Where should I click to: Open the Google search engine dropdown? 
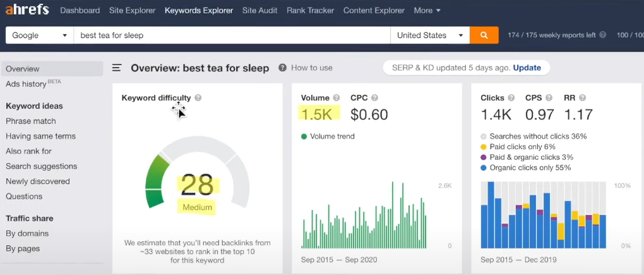pos(39,35)
